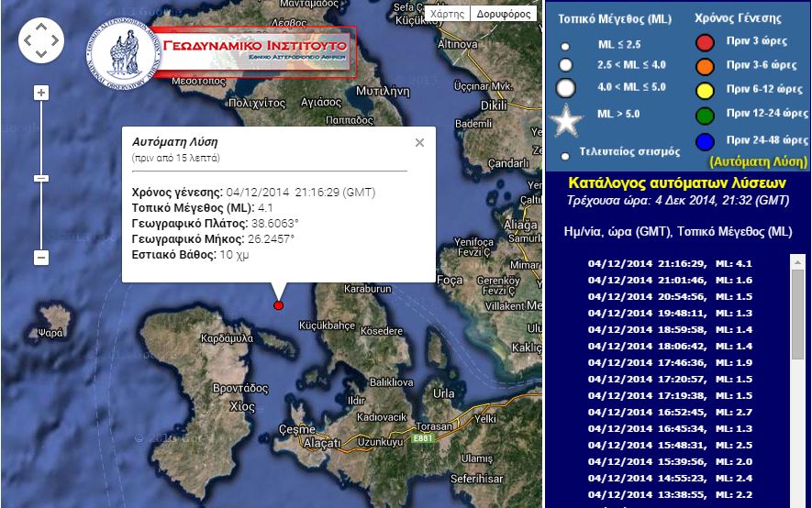Click the yellow 'Πριν 6-12 ώρες' legend circle
The image size is (812, 508).
tap(705, 91)
